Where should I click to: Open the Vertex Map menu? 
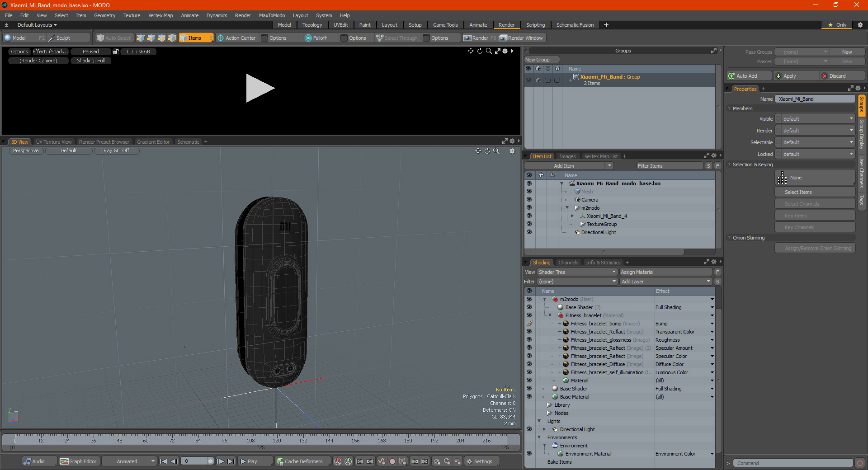click(x=160, y=15)
